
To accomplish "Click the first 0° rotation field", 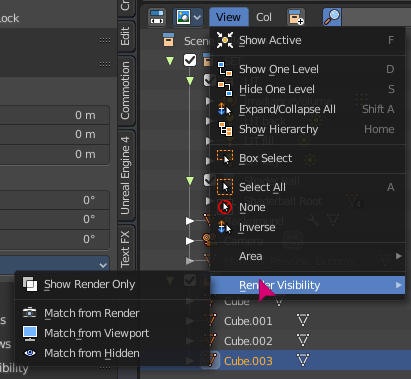I will coord(55,200).
